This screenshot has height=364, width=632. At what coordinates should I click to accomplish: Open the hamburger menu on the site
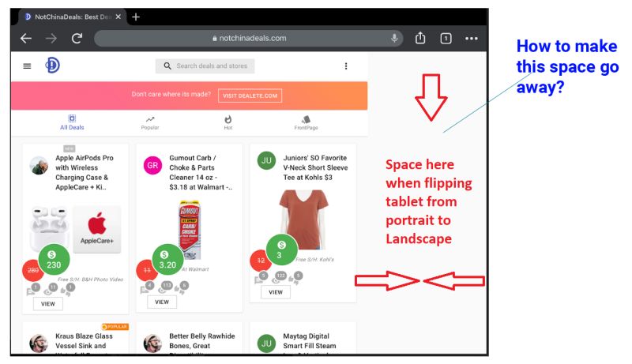coord(27,66)
